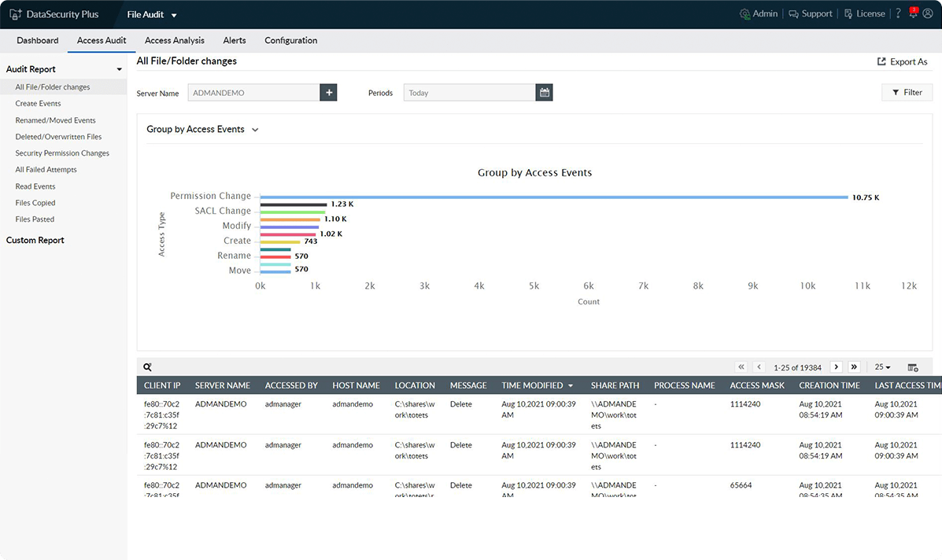Jump to the last page of results
942x560 pixels.
854,367
